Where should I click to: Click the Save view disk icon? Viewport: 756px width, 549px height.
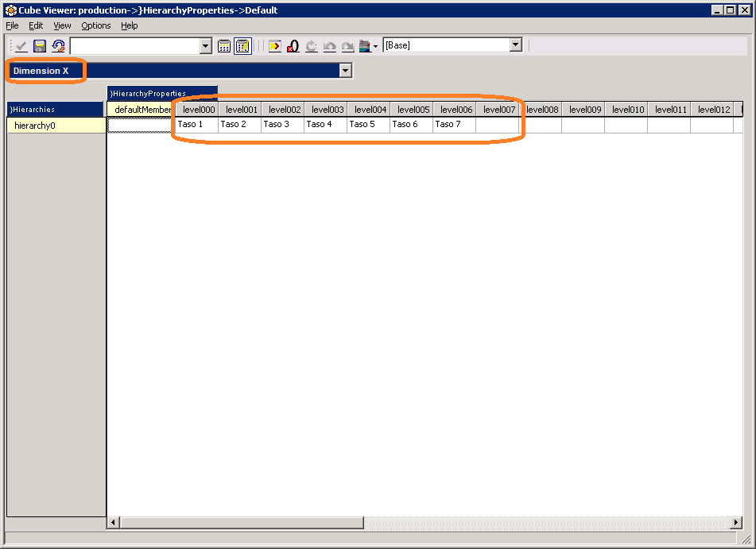click(x=40, y=46)
